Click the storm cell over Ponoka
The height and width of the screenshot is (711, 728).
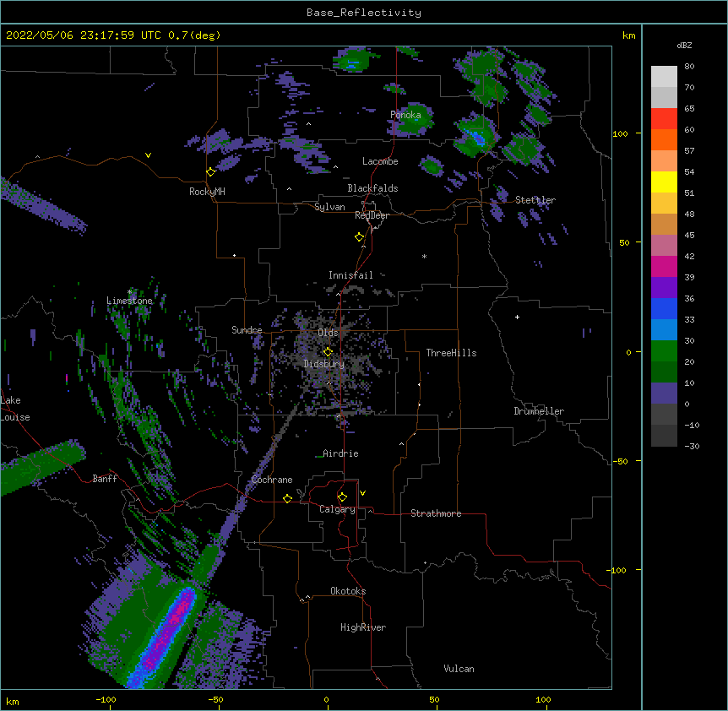coord(412,120)
